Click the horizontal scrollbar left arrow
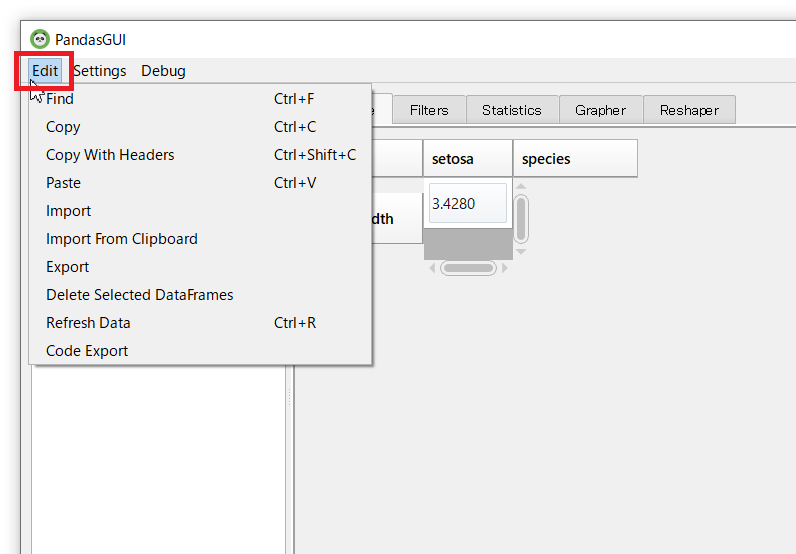The width and height of the screenshot is (796, 554). click(x=432, y=268)
